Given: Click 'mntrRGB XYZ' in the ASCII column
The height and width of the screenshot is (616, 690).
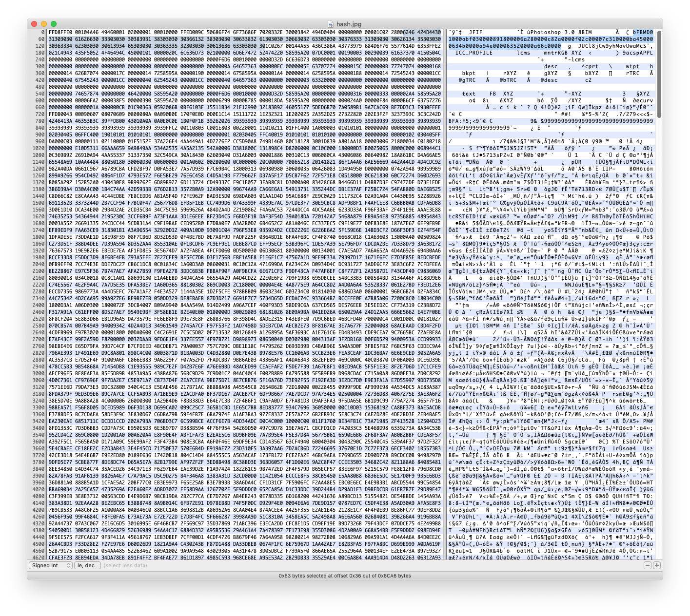Looking at the screenshot, I should 562,53.
